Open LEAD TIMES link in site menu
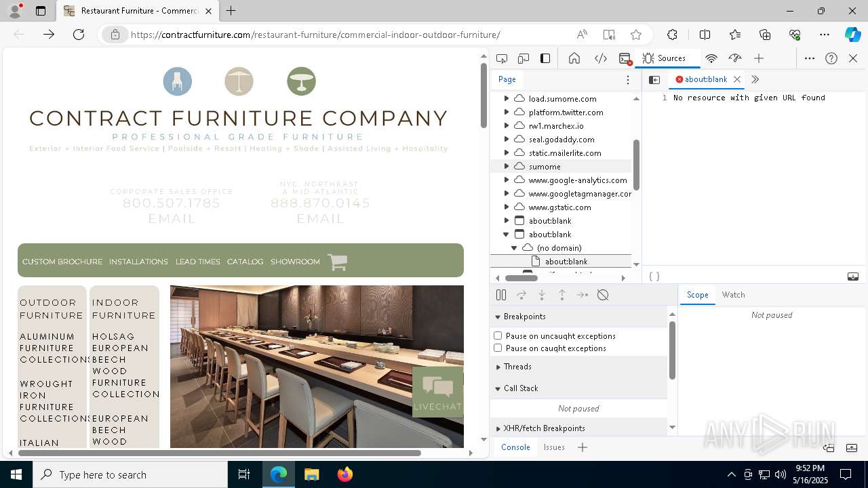This screenshot has width=868, height=488. [198, 262]
